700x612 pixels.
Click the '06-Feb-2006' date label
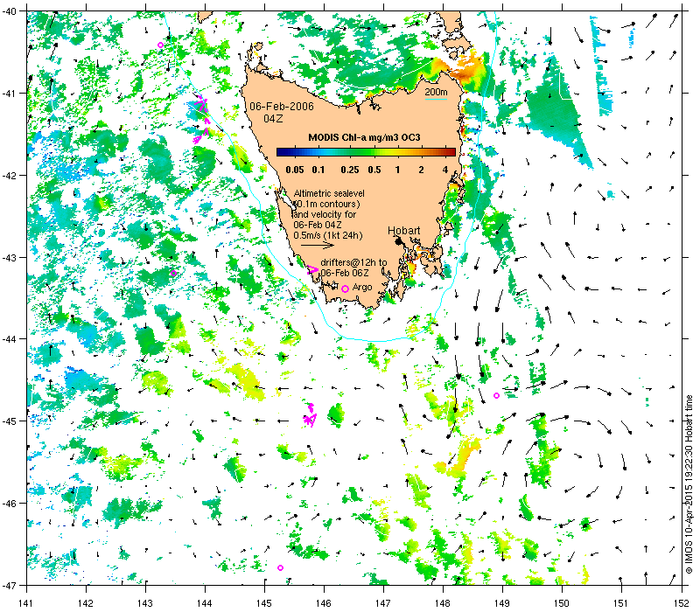[282, 106]
